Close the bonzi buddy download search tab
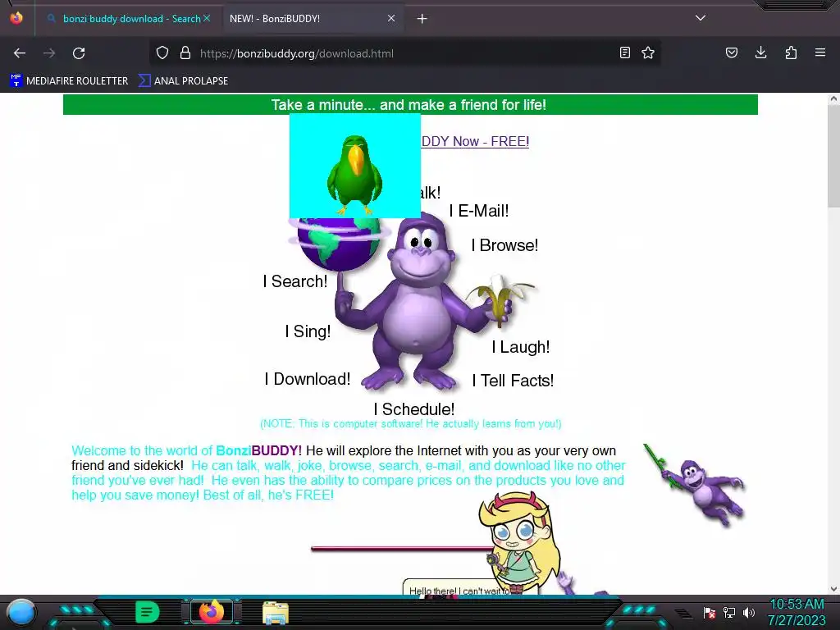Viewport: 840px width, 630px height. 207,18
